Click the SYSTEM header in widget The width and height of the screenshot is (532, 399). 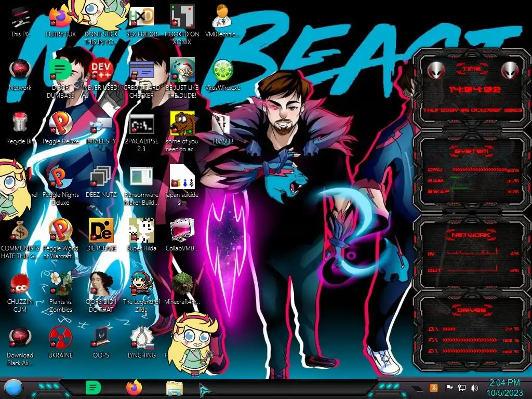[x=472, y=151]
